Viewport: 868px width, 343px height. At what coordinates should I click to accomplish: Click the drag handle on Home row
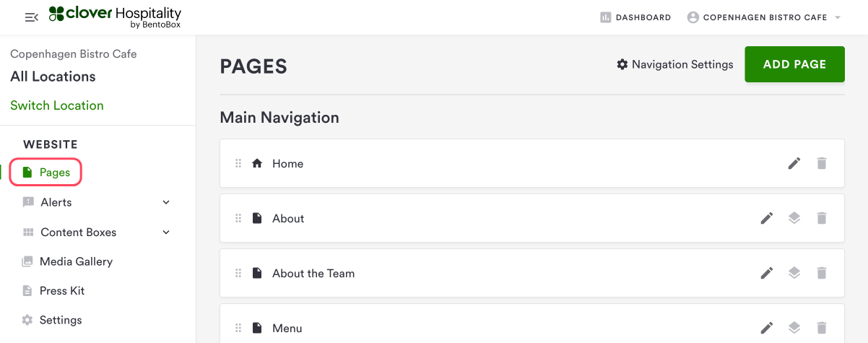tap(238, 163)
